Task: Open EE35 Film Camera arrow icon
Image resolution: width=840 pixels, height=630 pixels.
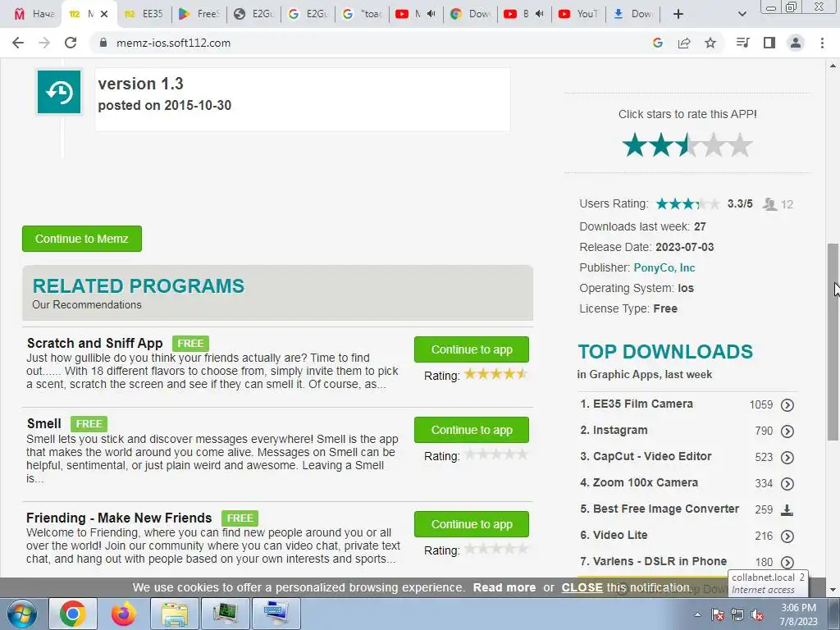Action: click(787, 405)
